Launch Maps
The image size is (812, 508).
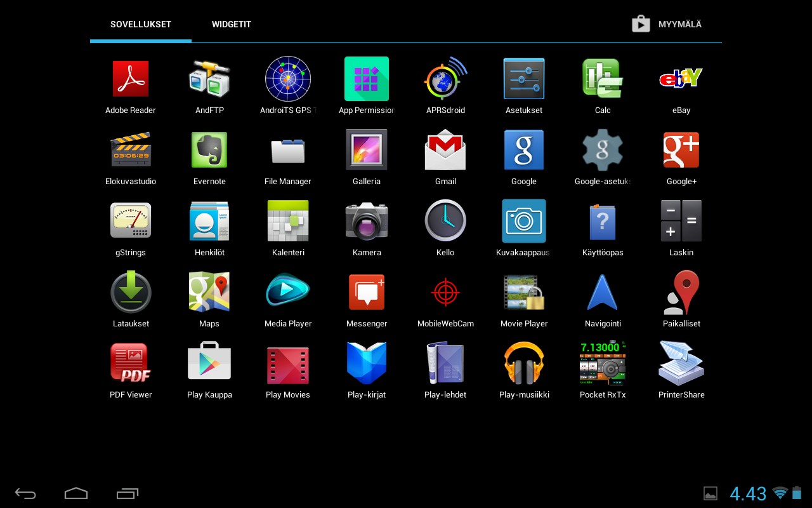209,292
